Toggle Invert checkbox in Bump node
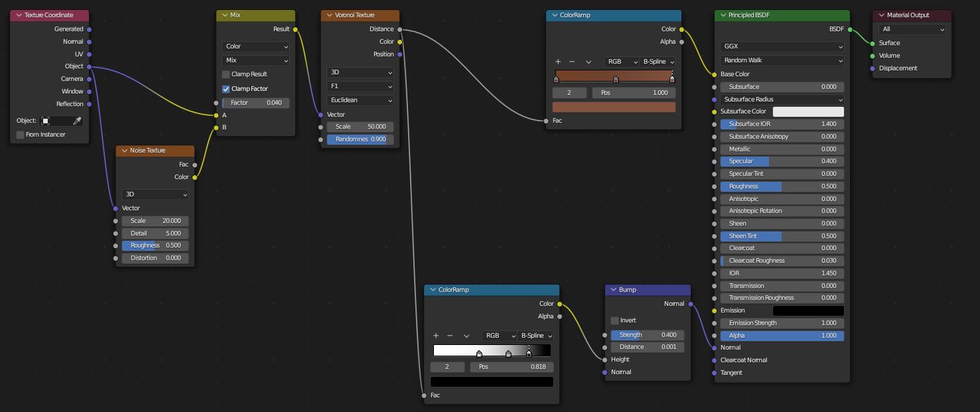 click(614, 320)
